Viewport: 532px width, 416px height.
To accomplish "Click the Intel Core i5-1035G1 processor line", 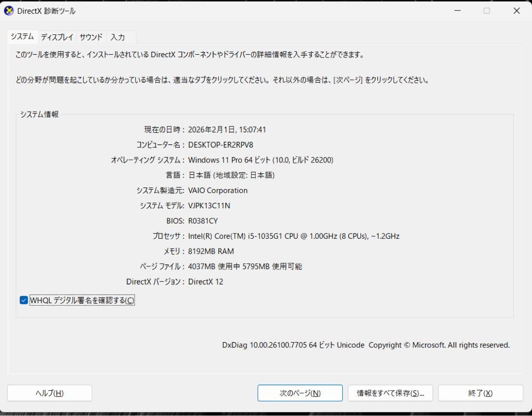I will point(294,236).
